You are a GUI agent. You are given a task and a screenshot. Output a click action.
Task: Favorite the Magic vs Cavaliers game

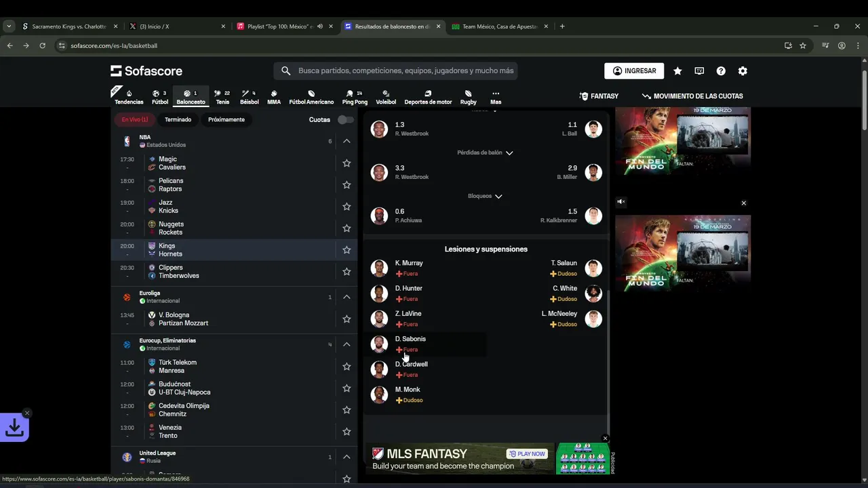[347, 163]
